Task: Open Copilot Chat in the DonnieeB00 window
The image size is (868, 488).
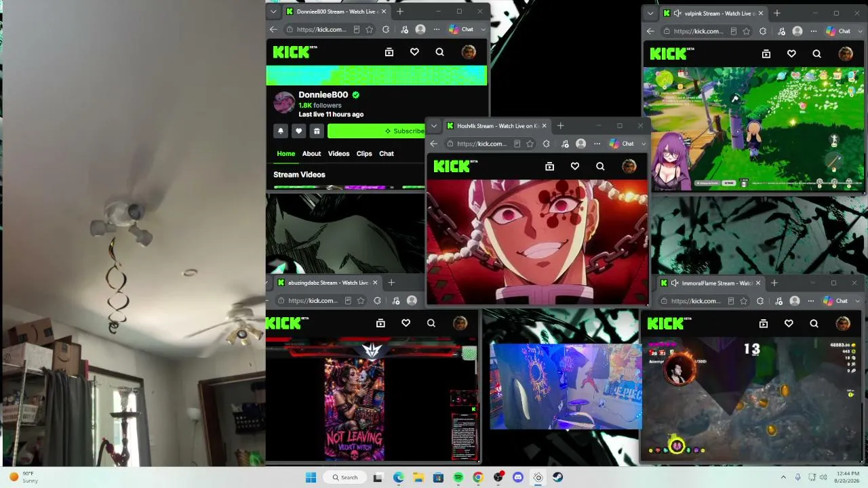Action: [x=461, y=30]
